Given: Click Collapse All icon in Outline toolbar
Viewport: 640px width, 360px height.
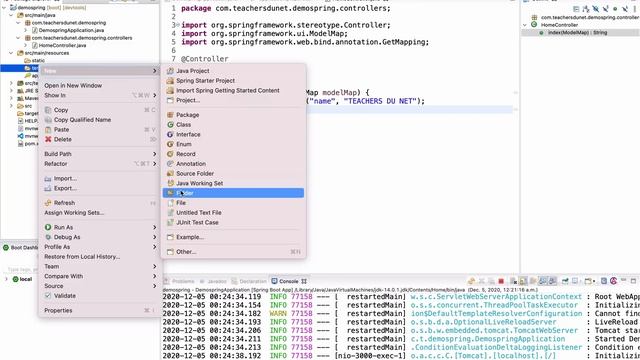Looking at the screenshot, I should point(576,9).
